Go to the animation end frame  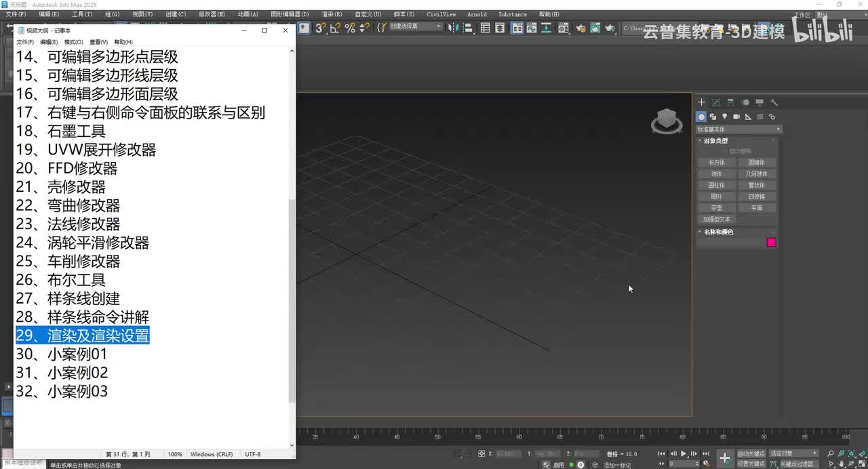coord(706,453)
